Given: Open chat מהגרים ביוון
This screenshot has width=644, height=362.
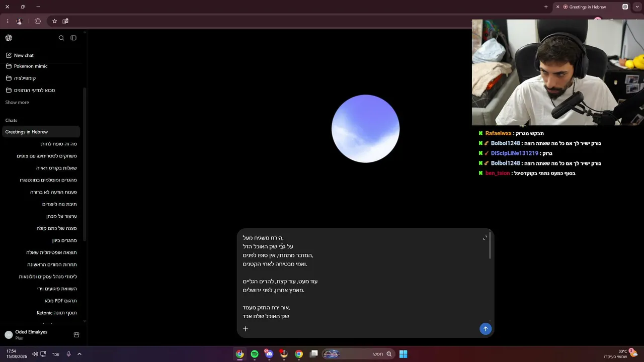Looking at the screenshot, I should tap(64, 240).
